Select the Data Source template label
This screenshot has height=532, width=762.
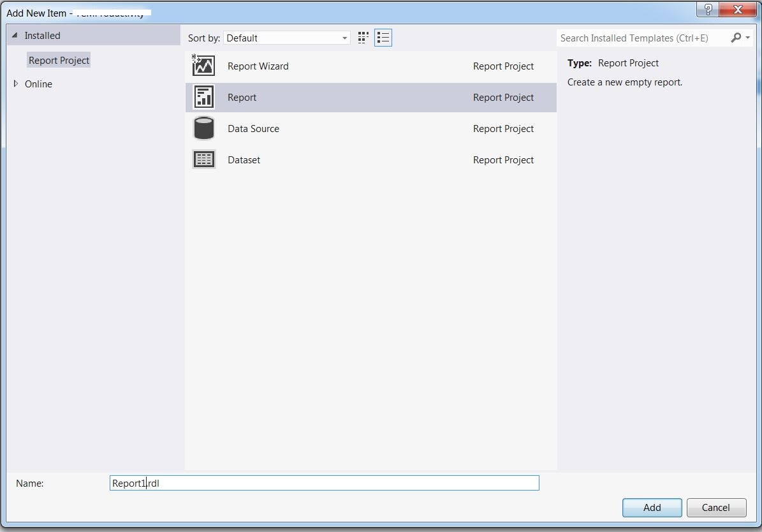pyautogui.click(x=253, y=129)
